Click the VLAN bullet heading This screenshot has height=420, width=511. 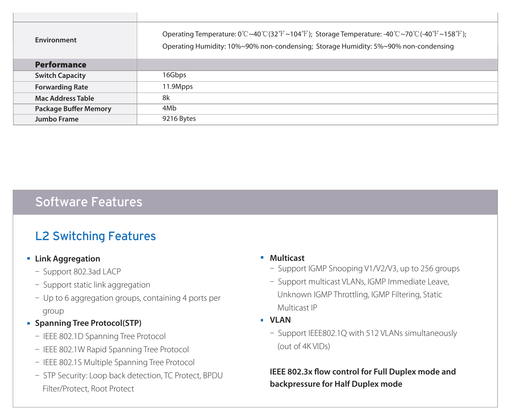(280, 320)
